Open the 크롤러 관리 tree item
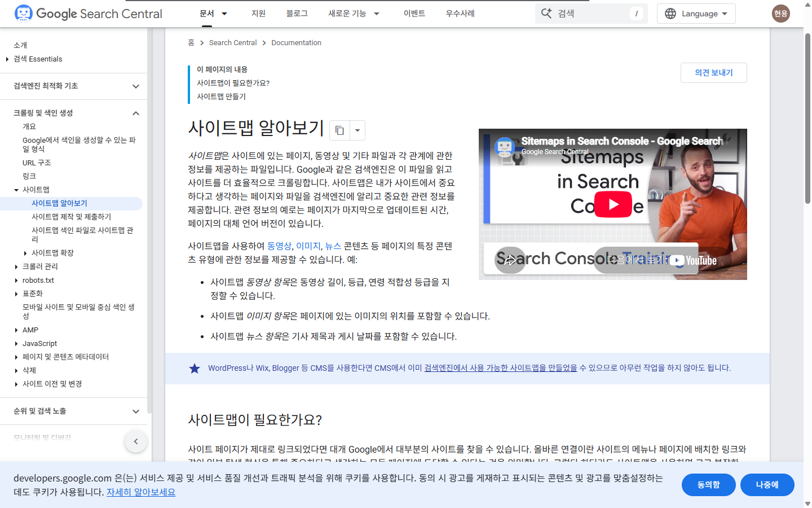 tap(40, 266)
